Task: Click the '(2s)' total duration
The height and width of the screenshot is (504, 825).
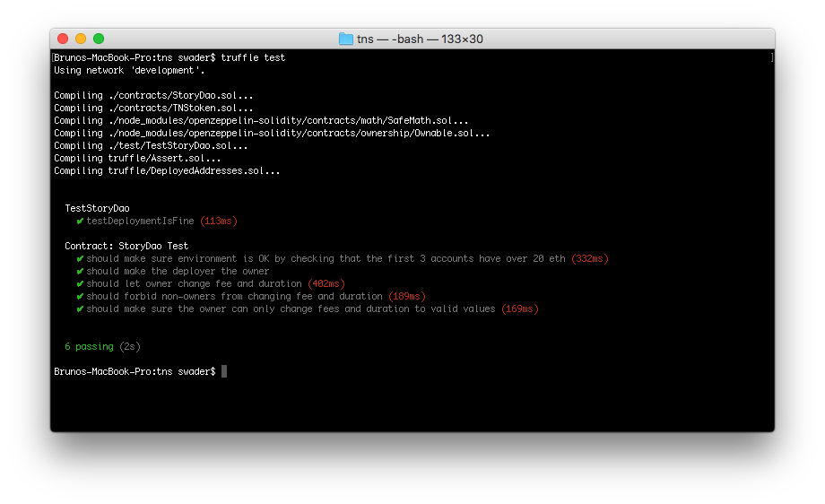Action: [130, 346]
